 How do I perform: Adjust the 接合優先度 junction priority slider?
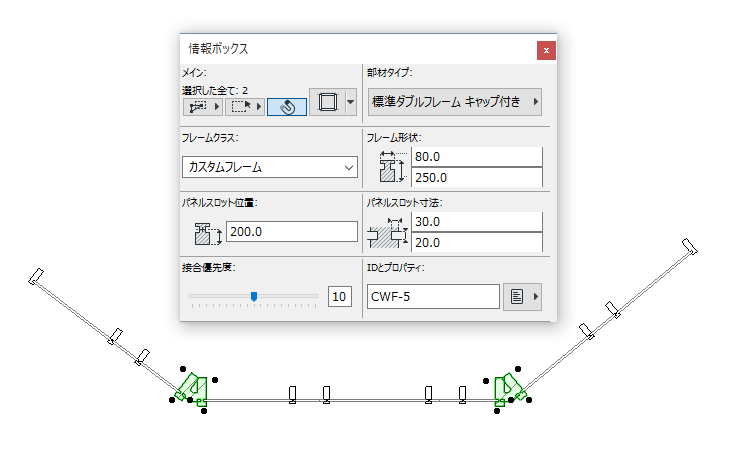254,296
